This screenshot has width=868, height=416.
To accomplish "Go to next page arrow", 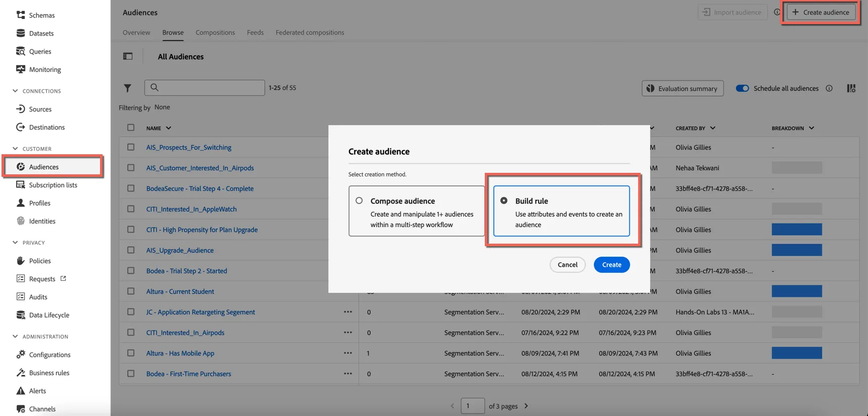I will (x=527, y=406).
